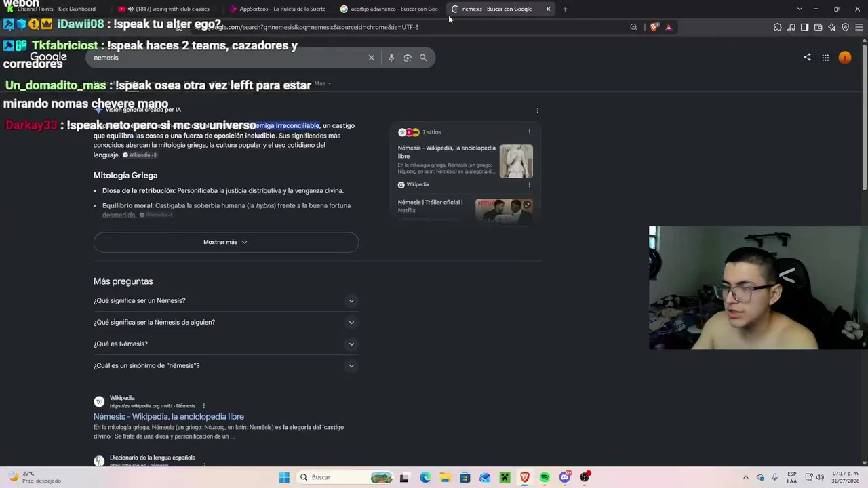Open Wikipedia source card options menu
This screenshot has height=488, width=868.
pos(530,184)
